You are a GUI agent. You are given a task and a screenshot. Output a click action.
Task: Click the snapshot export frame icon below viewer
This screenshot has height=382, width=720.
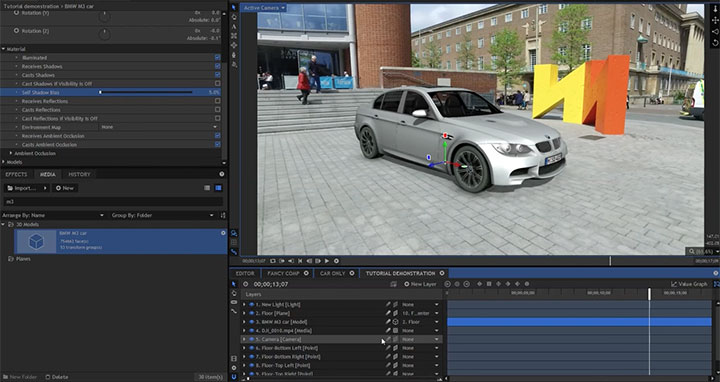point(273,261)
